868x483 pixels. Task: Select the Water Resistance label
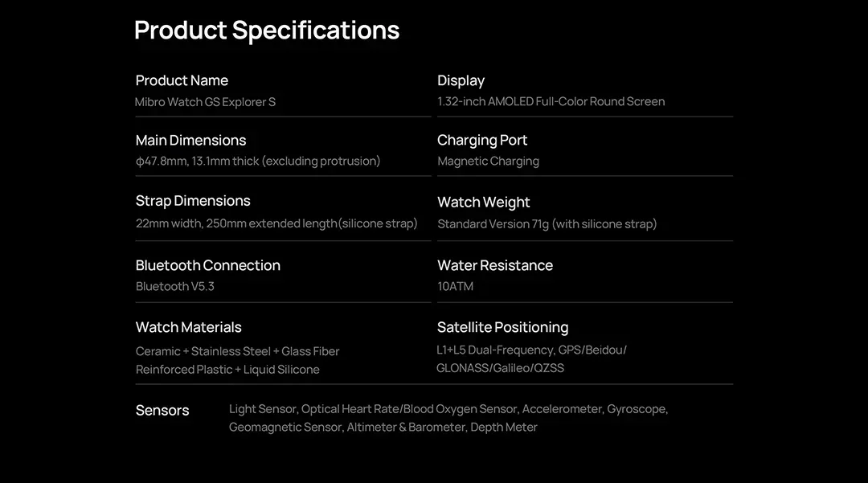click(495, 265)
